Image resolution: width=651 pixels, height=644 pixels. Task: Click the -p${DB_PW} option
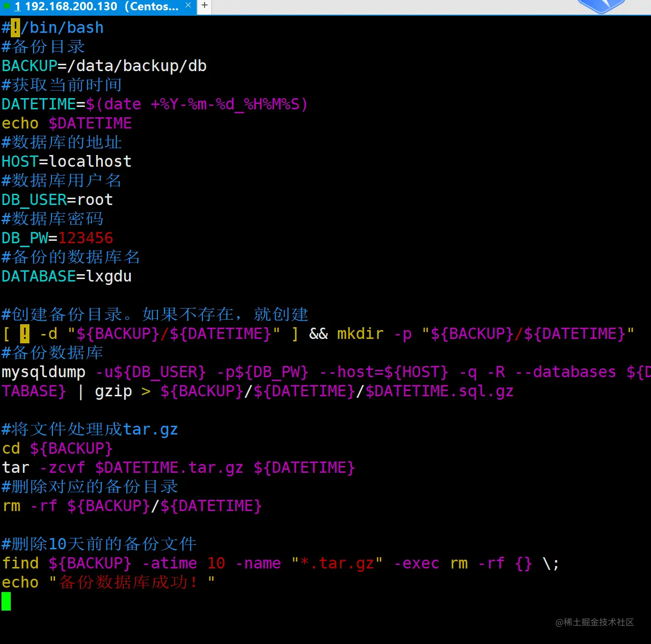262,372
